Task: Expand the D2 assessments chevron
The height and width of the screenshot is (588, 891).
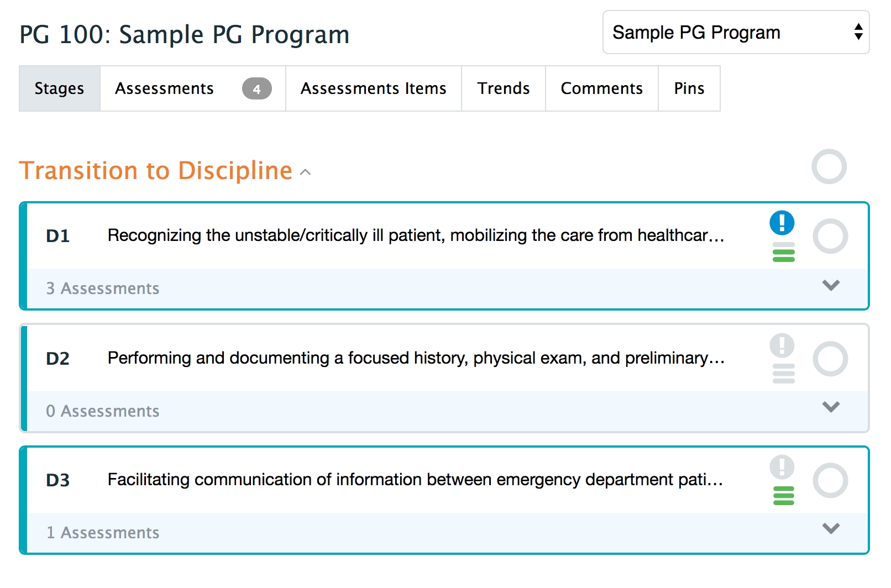Action: (x=830, y=407)
